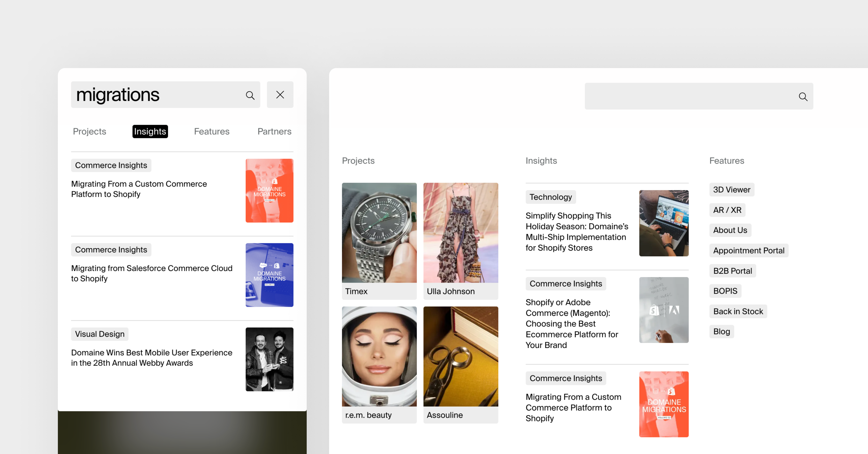Open 'Simplify Shopping This Holiday Season' article

coord(577,232)
